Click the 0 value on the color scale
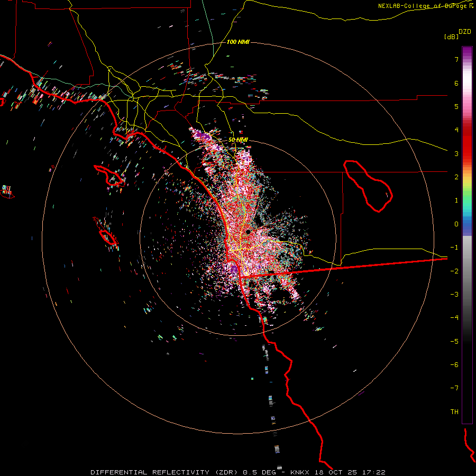476x476 pixels. tap(456, 224)
